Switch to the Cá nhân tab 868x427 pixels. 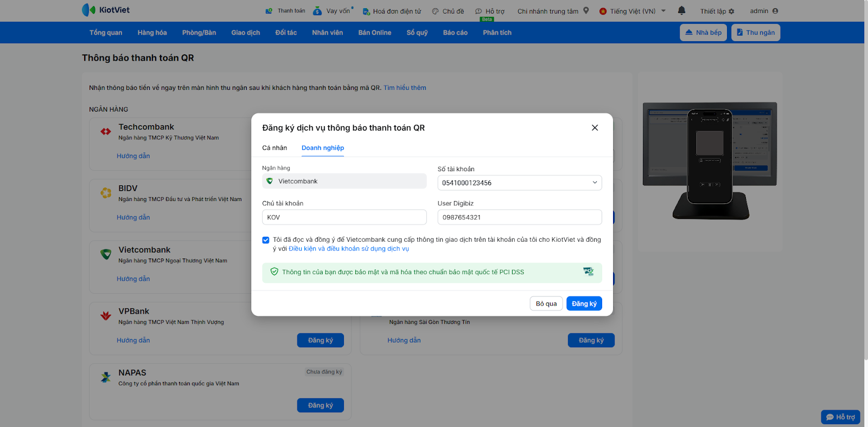pos(275,148)
